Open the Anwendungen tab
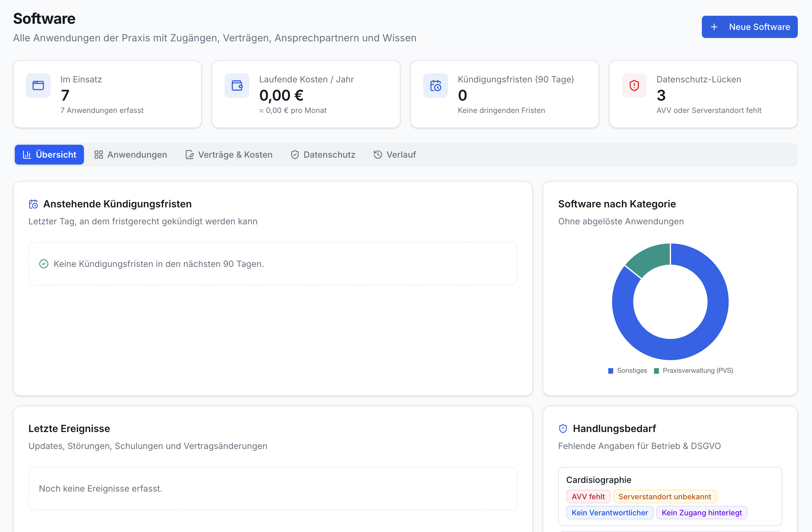The height and width of the screenshot is (532, 812). [131, 155]
